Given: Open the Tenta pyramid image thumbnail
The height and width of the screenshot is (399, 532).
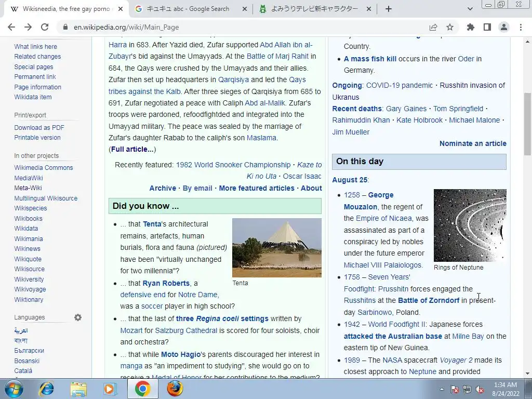Looking at the screenshot, I should 277,248.
